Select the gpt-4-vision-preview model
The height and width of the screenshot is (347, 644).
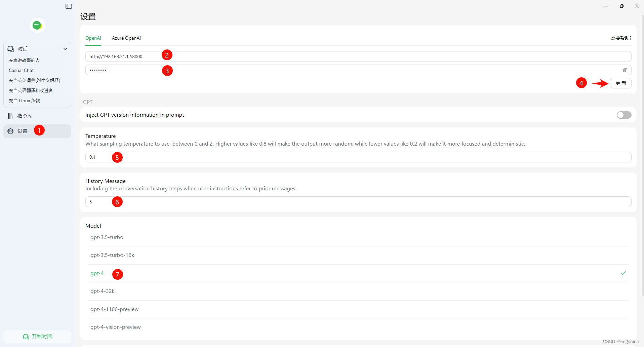coord(359,327)
